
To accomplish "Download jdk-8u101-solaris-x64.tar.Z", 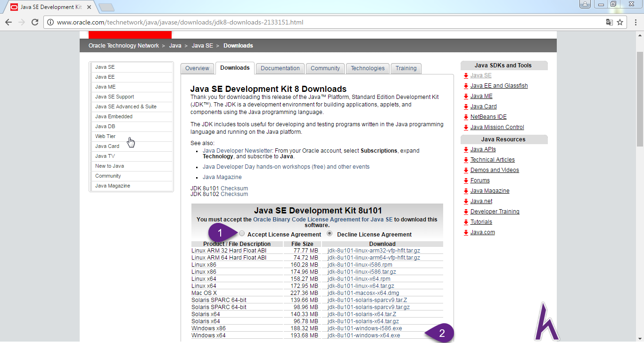I will 362,314.
